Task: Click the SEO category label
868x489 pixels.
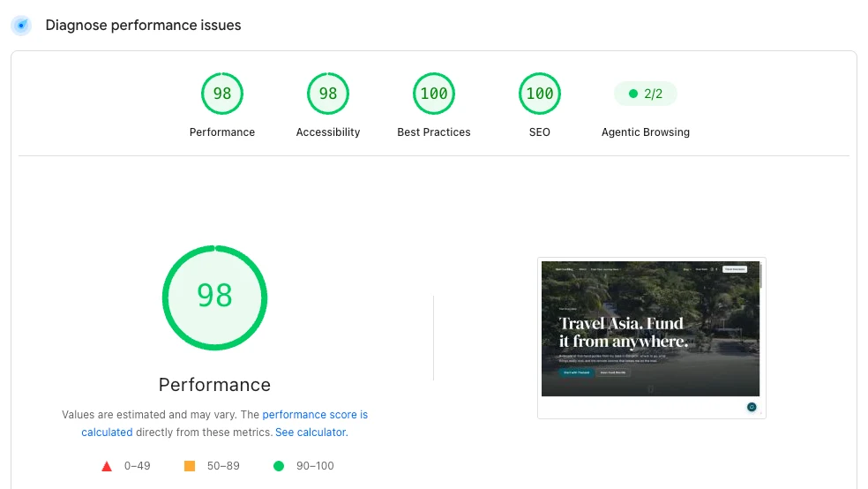Action: pos(539,132)
